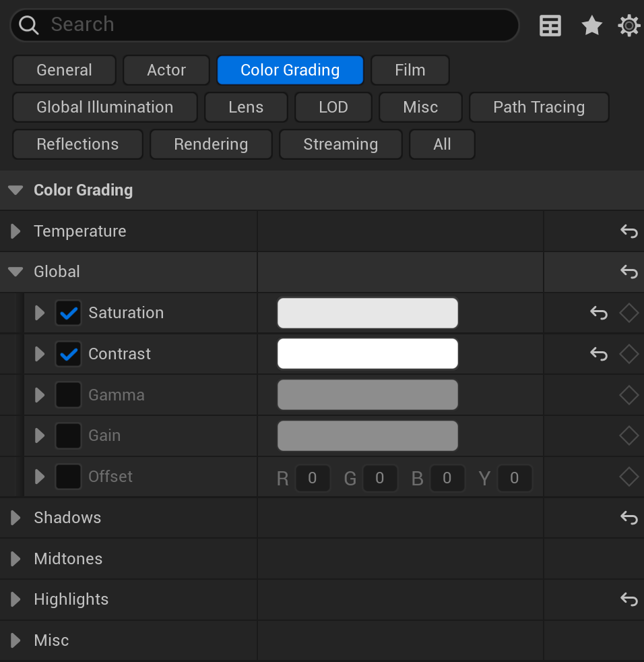Add keyframe diamond for Offset
Viewport: 644px width, 662px height.
pyautogui.click(x=629, y=477)
